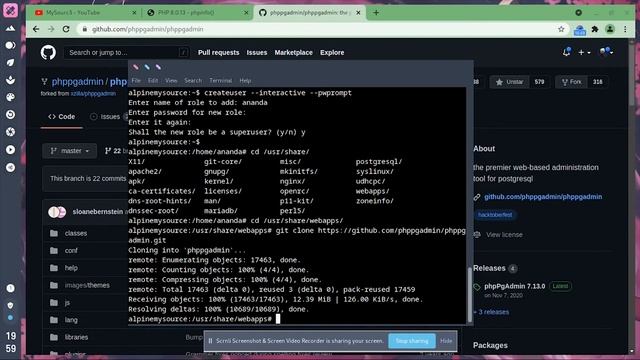Image resolution: width=640 pixels, height=360 pixels.
Task: Open the master branch dropdown
Action: [x=69, y=151]
